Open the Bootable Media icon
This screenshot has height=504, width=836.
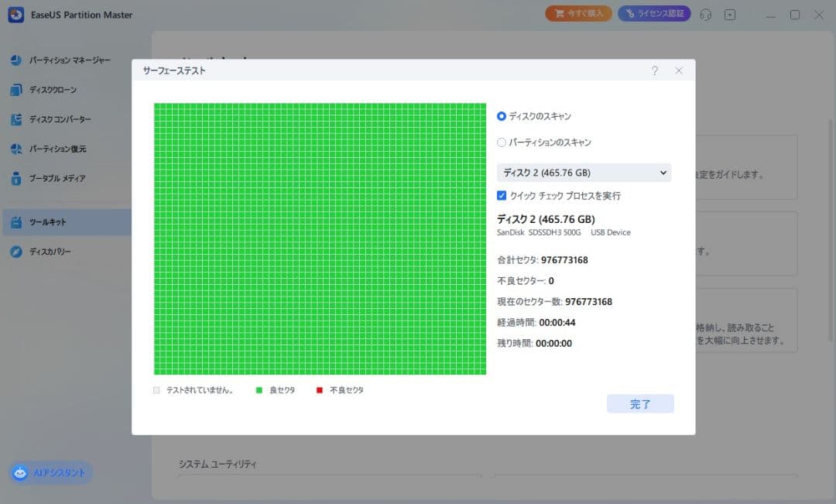(x=16, y=178)
